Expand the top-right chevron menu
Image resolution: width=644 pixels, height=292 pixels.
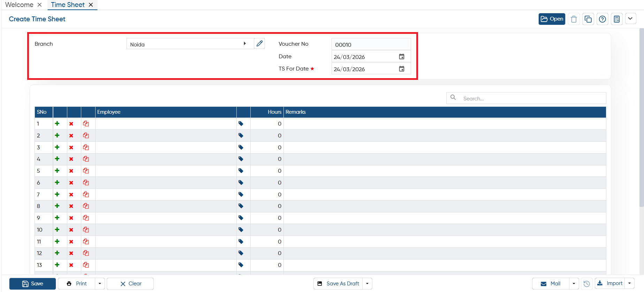pos(630,19)
